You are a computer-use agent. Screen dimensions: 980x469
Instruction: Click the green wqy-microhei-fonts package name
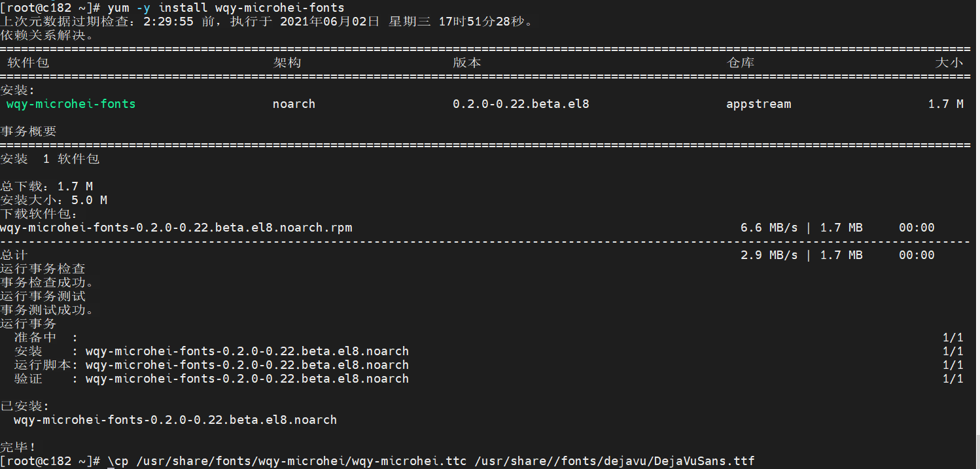pos(71,104)
